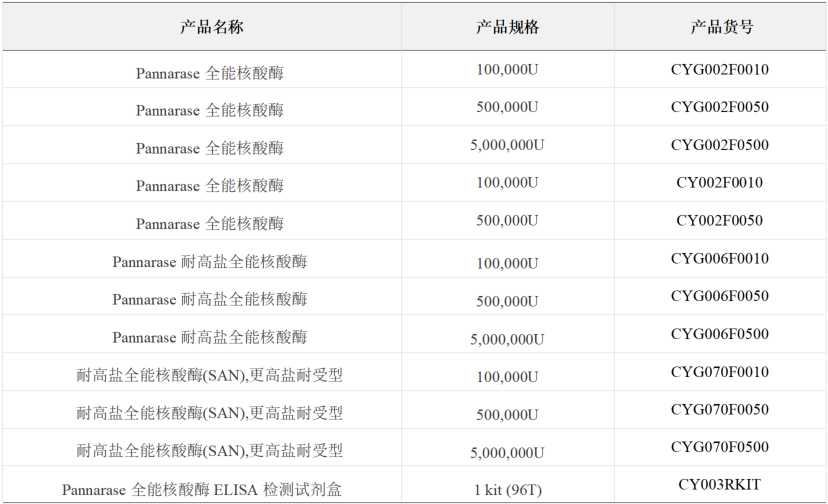Click product code CY002F0050

point(720,221)
